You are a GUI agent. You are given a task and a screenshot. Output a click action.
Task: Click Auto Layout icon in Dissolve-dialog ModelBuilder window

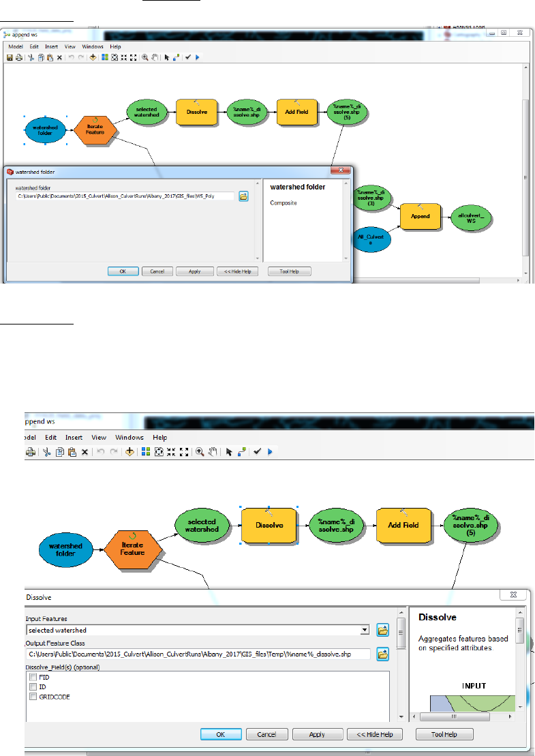click(146, 452)
